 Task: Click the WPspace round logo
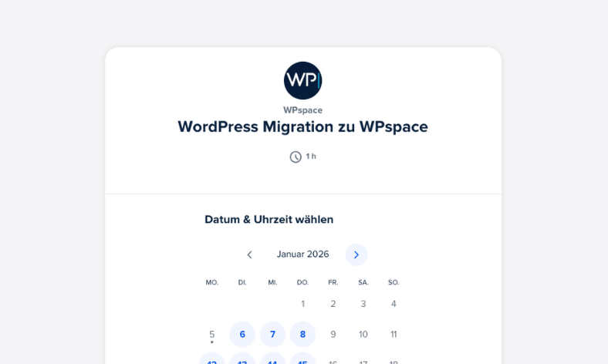pyautogui.click(x=302, y=81)
